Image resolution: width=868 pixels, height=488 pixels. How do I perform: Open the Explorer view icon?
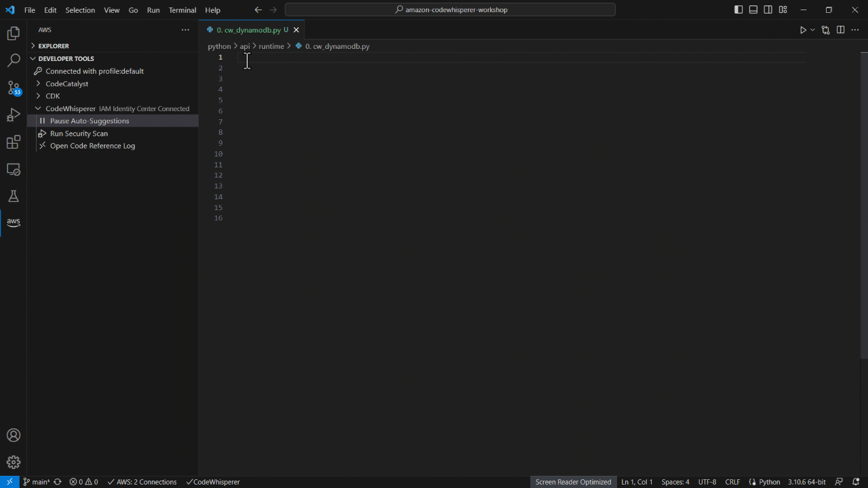[14, 33]
